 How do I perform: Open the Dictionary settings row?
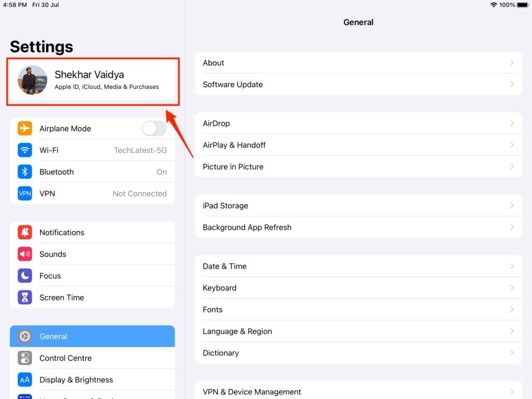click(358, 353)
